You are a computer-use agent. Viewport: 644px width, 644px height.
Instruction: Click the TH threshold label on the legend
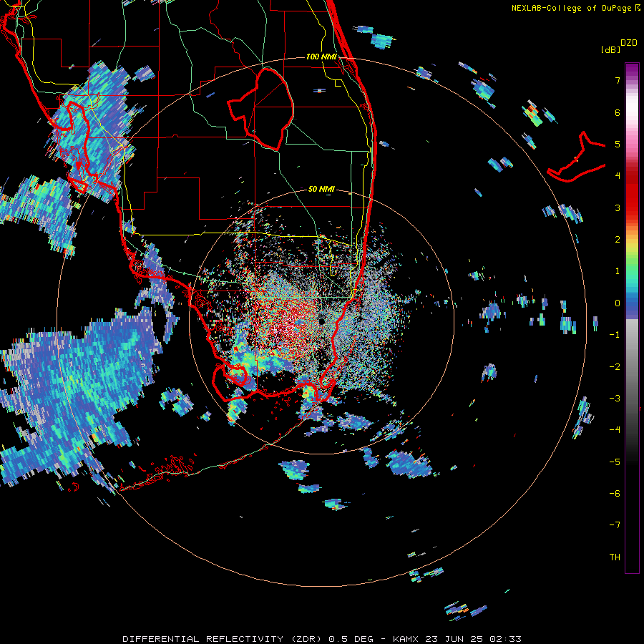point(615,557)
